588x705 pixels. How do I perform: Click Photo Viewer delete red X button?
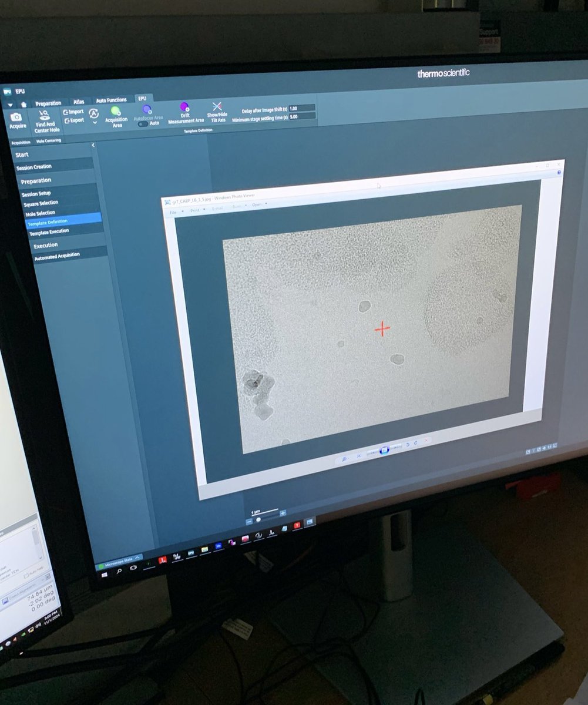click(426, 440)
